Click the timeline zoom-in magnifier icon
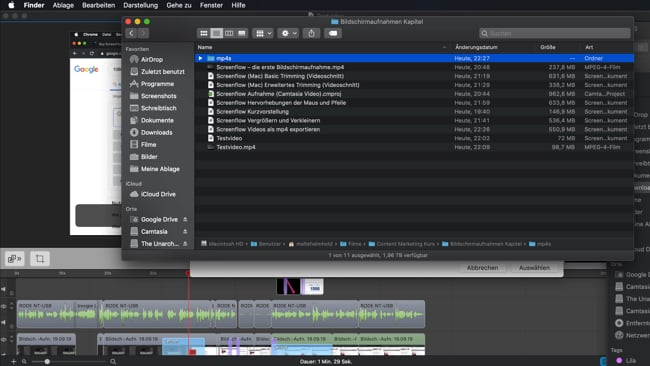This screenshot has height=366, width=650. 113,362
